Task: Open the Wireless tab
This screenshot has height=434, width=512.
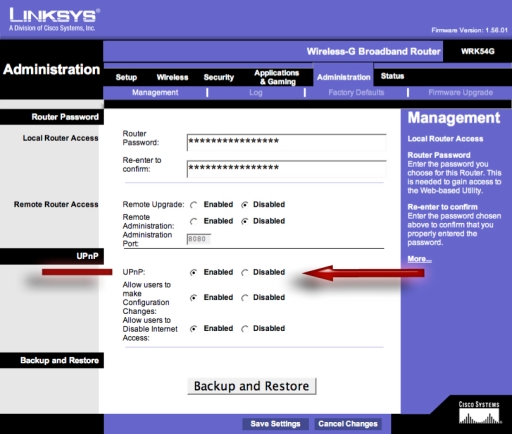Action: (x=172, y=77)
